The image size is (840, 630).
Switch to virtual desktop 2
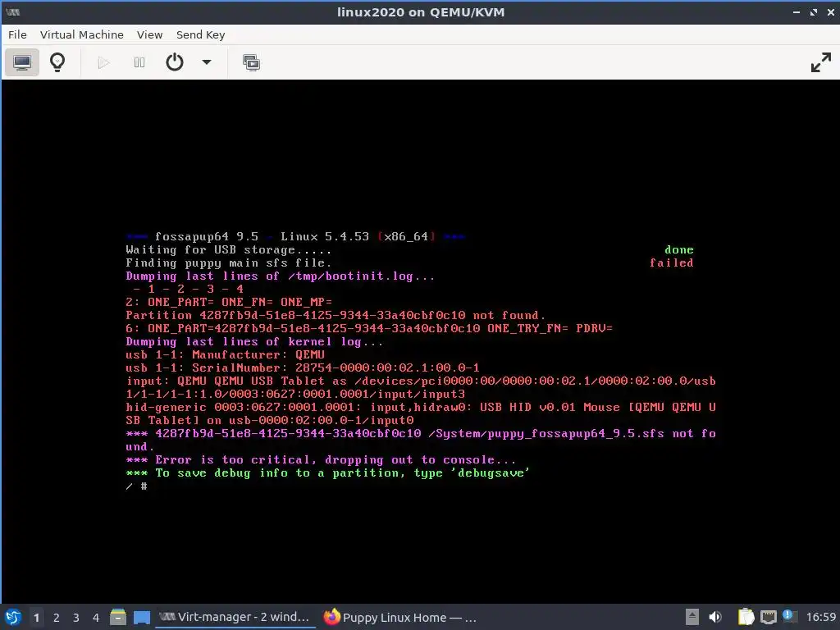[x=57, y=618]
